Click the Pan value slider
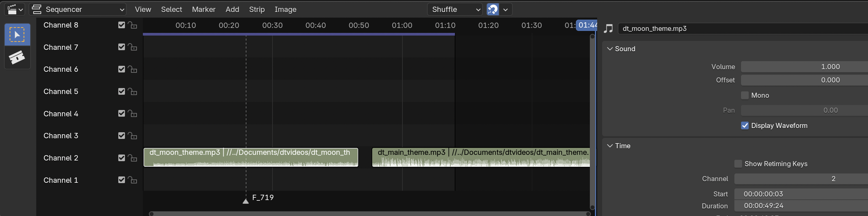The width and height of the screenshot is (868, 216). click(x=804, y=110)
